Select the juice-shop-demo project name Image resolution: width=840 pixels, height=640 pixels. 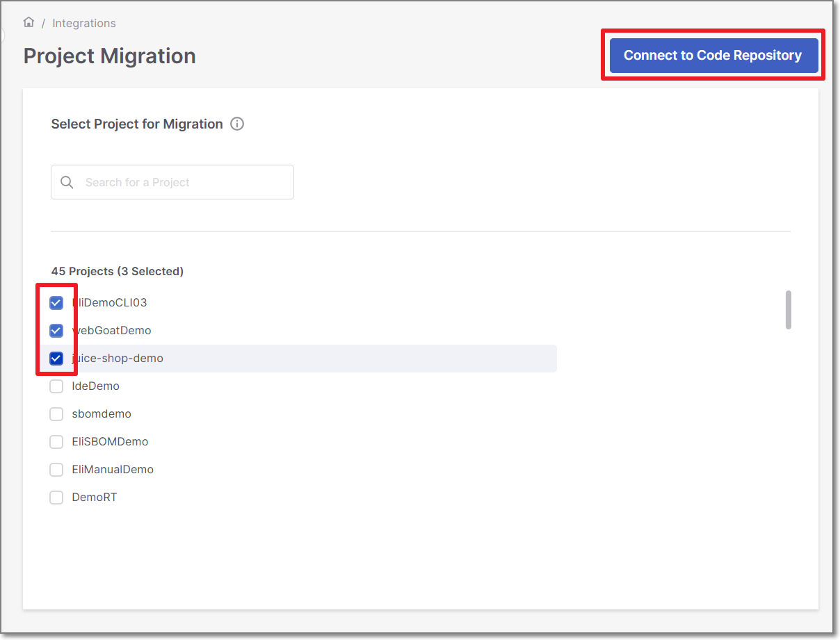(116, 358)
